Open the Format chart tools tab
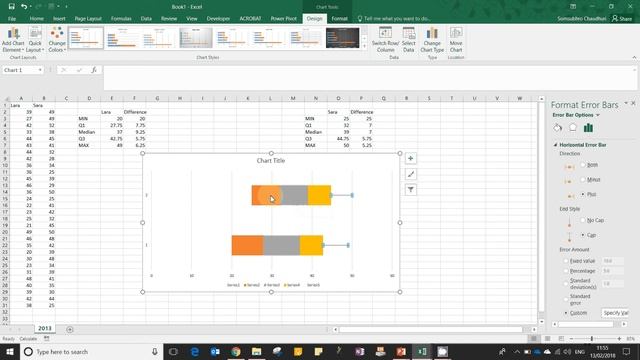The image size is (640, 360). coord(340,19)
